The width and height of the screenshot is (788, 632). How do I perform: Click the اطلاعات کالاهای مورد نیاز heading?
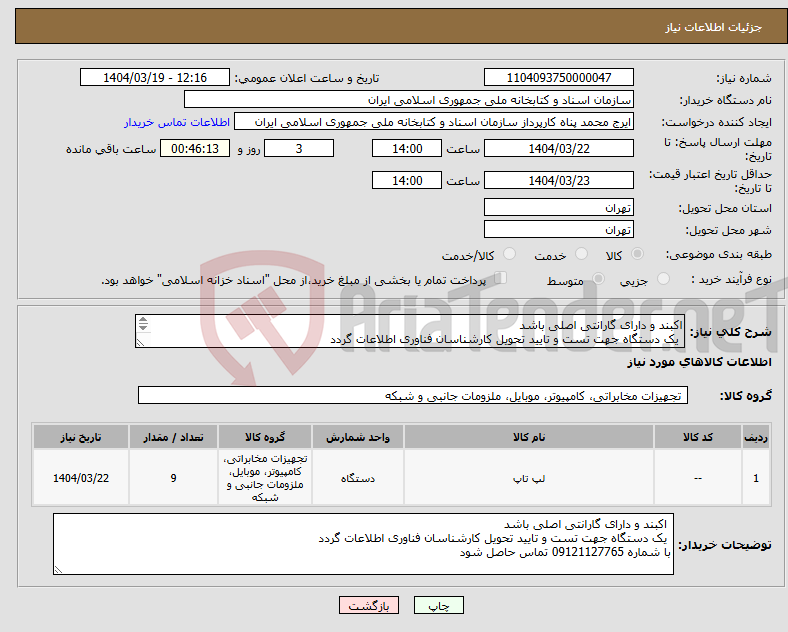699,362
